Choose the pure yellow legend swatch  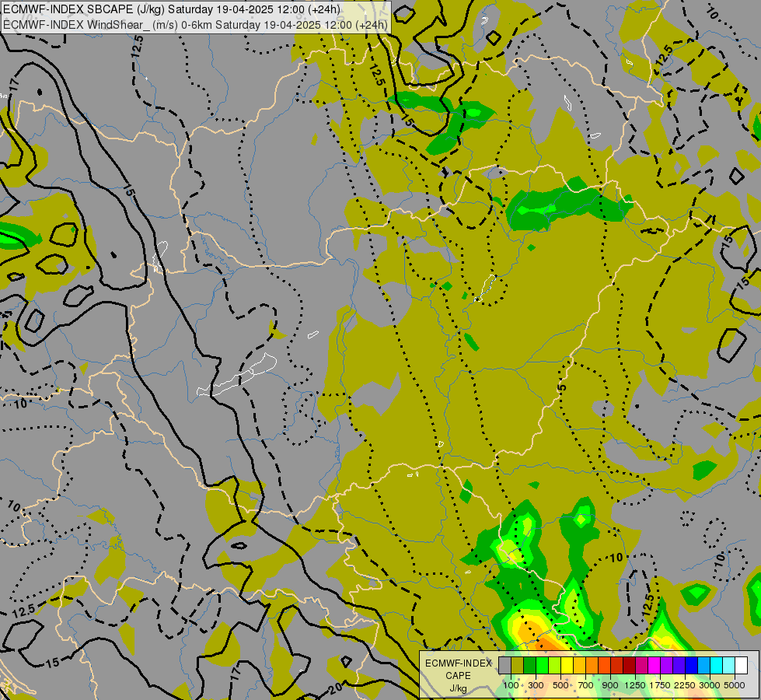click(567, 665)
